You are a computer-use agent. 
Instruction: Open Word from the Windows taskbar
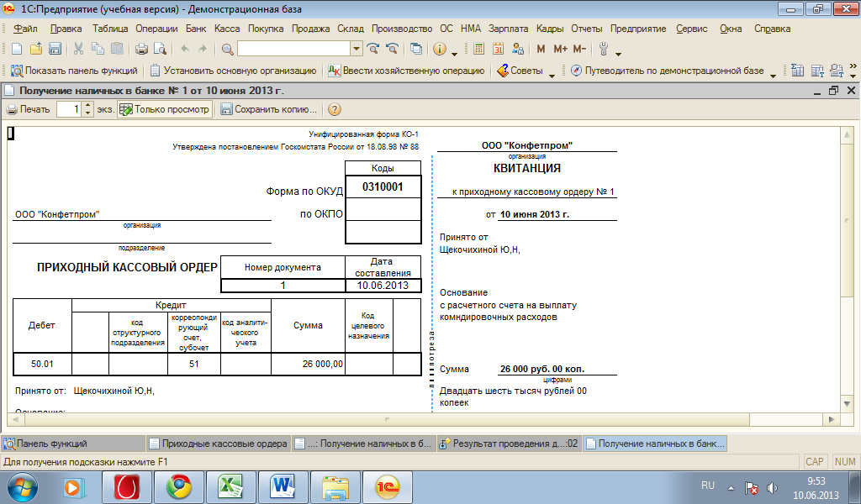point(283,487)
